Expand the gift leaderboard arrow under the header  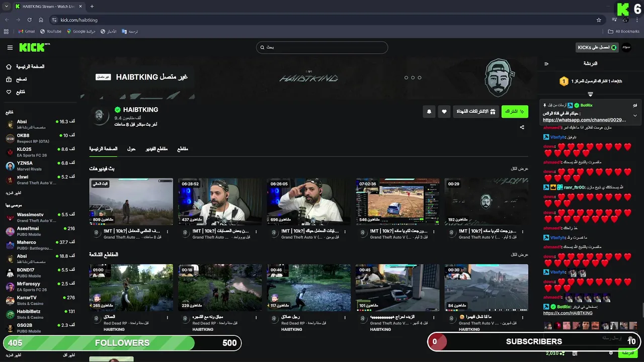[590, 94]
